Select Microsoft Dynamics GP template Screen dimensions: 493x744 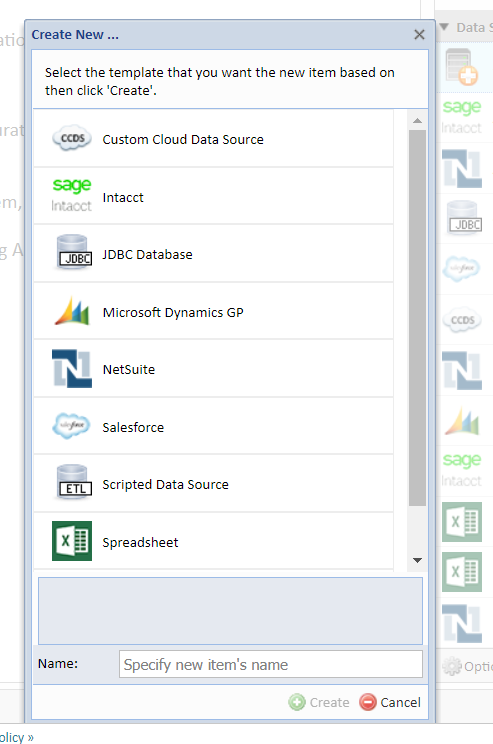pyautogui.click(x=213, y=312)
